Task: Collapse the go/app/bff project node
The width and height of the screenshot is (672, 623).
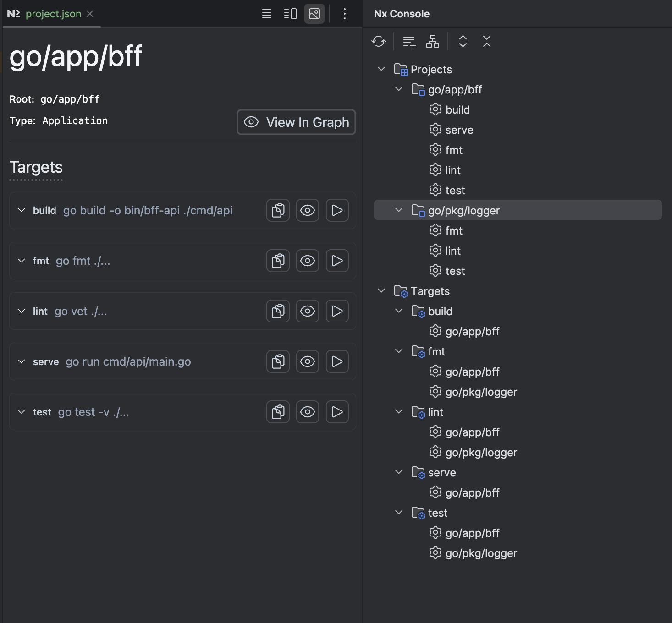Action: tap(399, 89)
